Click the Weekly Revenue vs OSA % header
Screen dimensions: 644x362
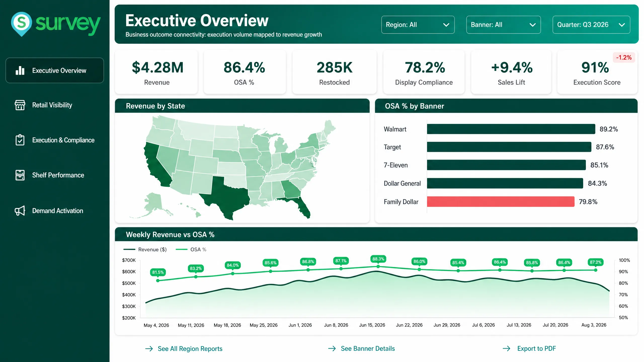[376, 234]
